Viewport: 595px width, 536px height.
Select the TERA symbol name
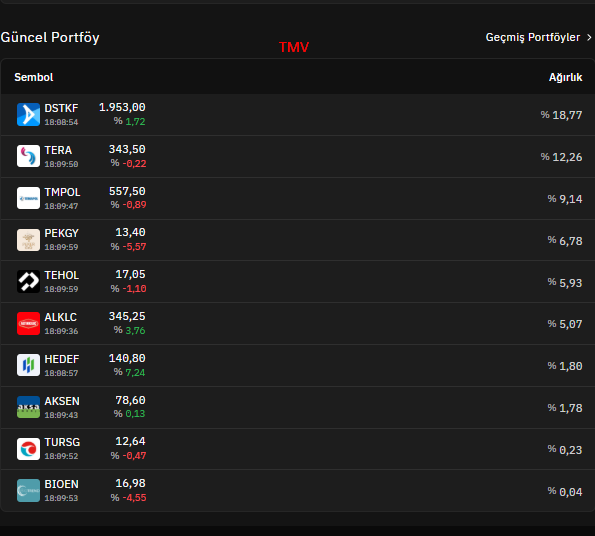58,150
